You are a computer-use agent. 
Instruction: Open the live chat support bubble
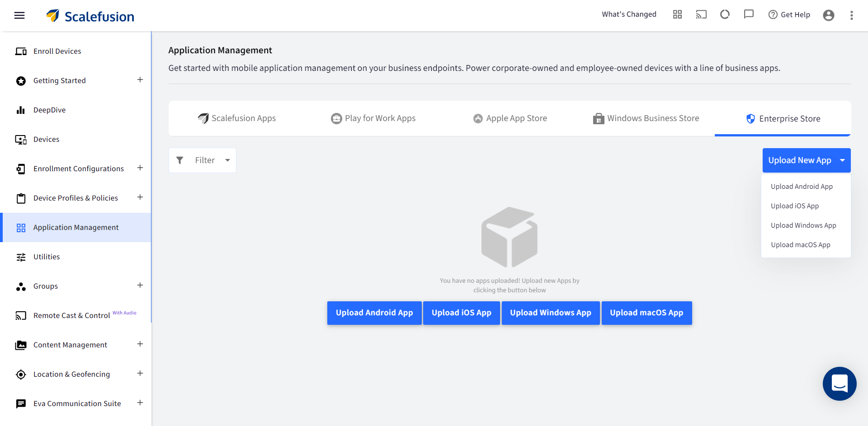840,384
